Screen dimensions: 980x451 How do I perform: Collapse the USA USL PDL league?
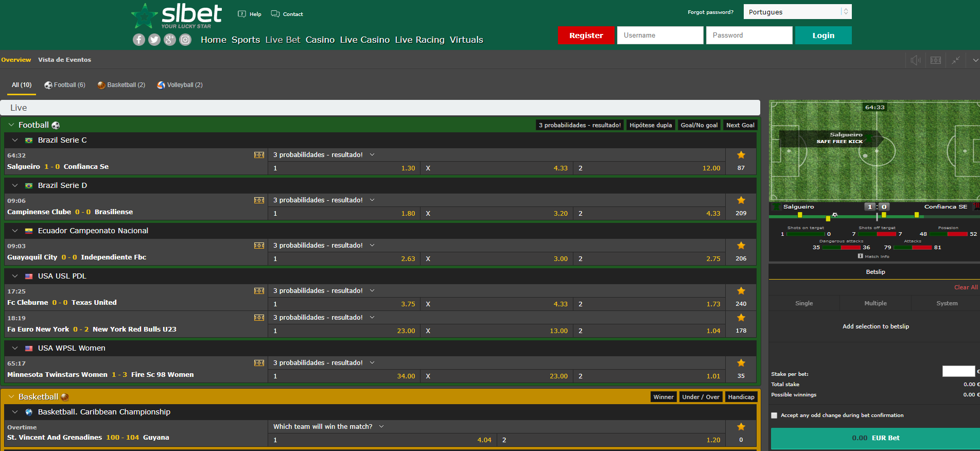[x=15, y=276]
